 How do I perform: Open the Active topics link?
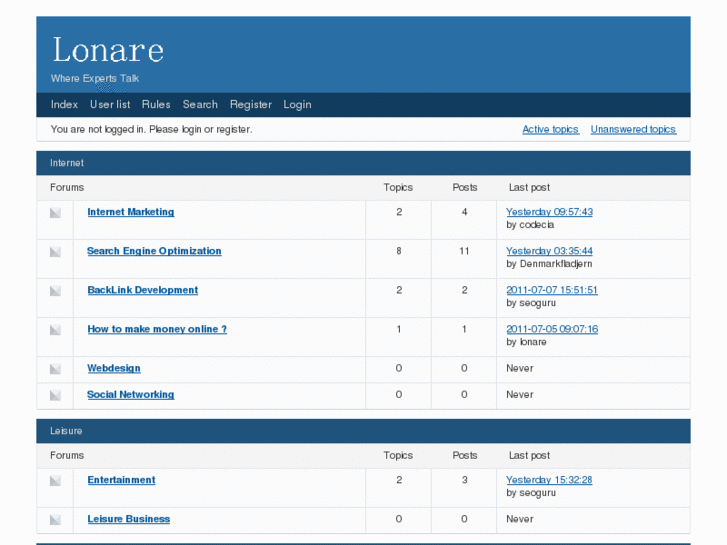(550, 129)
